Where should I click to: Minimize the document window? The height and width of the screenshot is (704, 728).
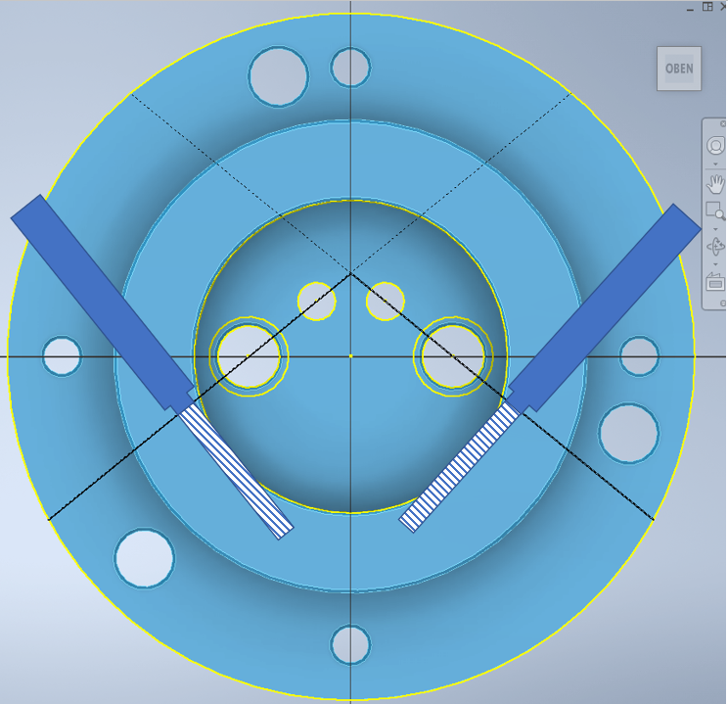click(691, 8)
